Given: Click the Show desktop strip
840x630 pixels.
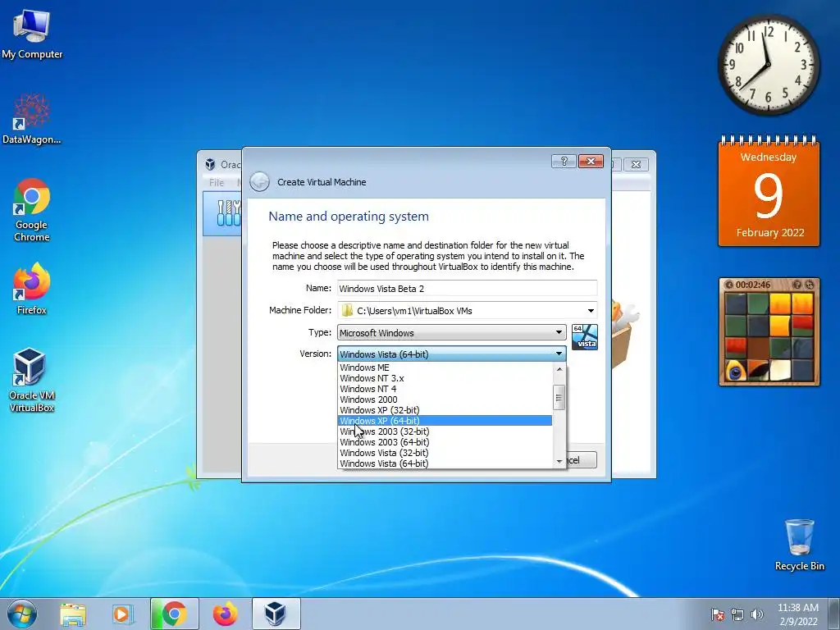Looking at the screenshot, I should click(x=834, y=614).
